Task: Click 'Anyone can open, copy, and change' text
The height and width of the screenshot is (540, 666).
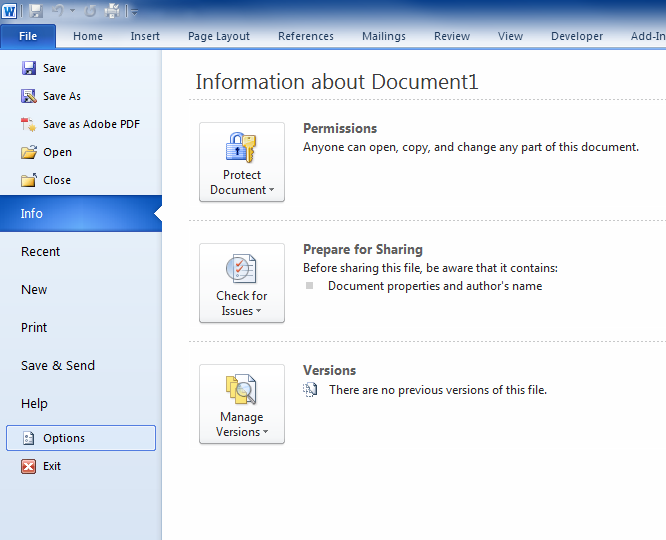Action: (x=471, y=147)
